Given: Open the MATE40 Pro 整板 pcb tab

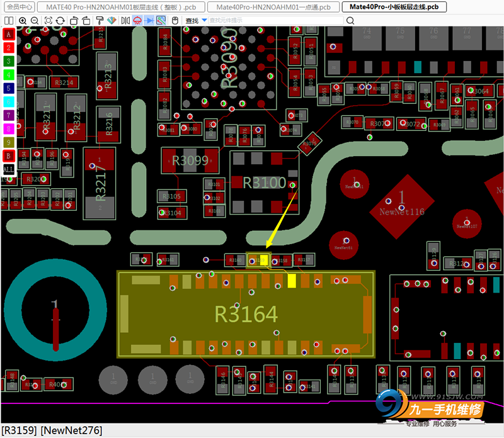Looking at the screenshot, I should (x=121, y=7).
